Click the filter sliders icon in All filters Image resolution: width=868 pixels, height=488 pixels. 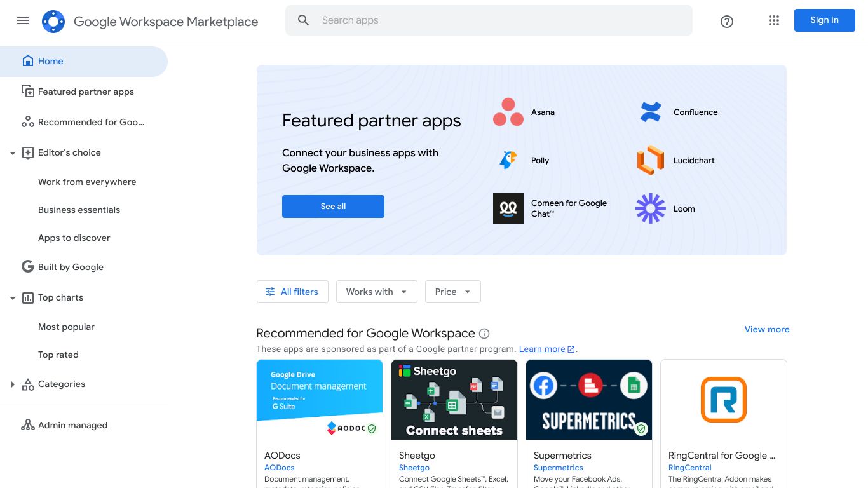click(270, 292)
